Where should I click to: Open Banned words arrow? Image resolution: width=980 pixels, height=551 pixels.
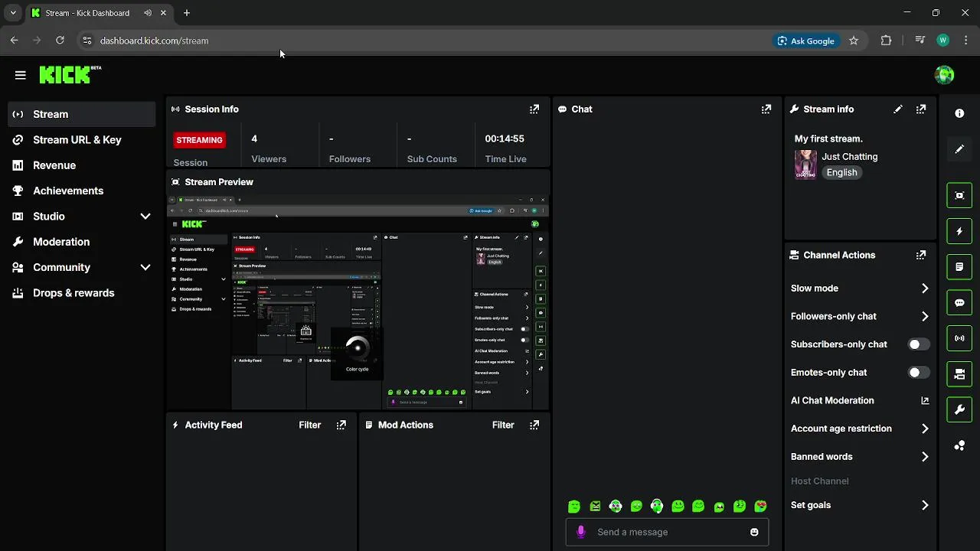(925, 457)
